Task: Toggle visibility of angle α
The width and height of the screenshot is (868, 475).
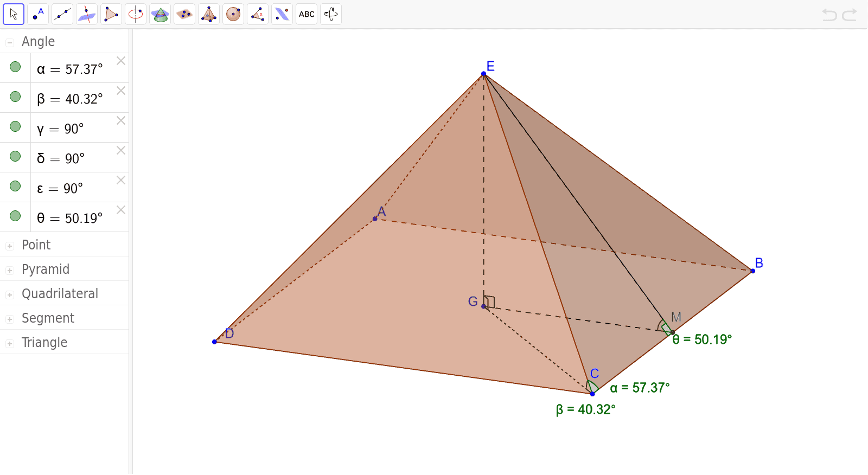Action: [x=15, y=67]
